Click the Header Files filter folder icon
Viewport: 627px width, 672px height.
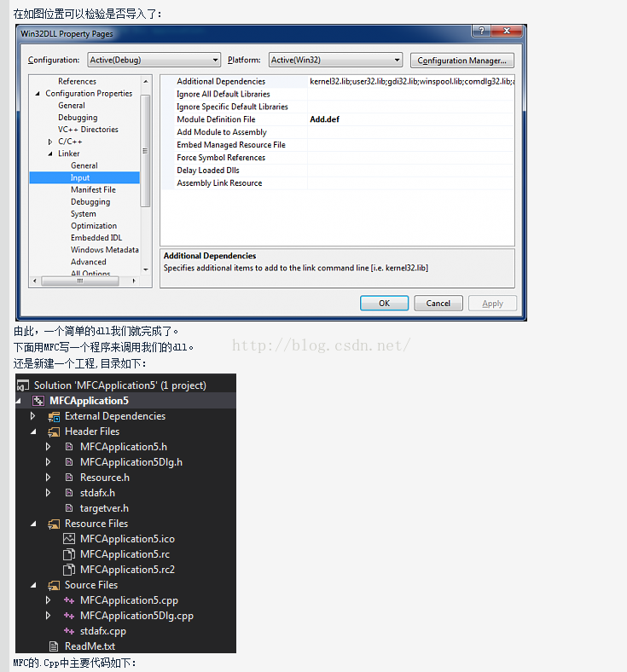[54, 432]
